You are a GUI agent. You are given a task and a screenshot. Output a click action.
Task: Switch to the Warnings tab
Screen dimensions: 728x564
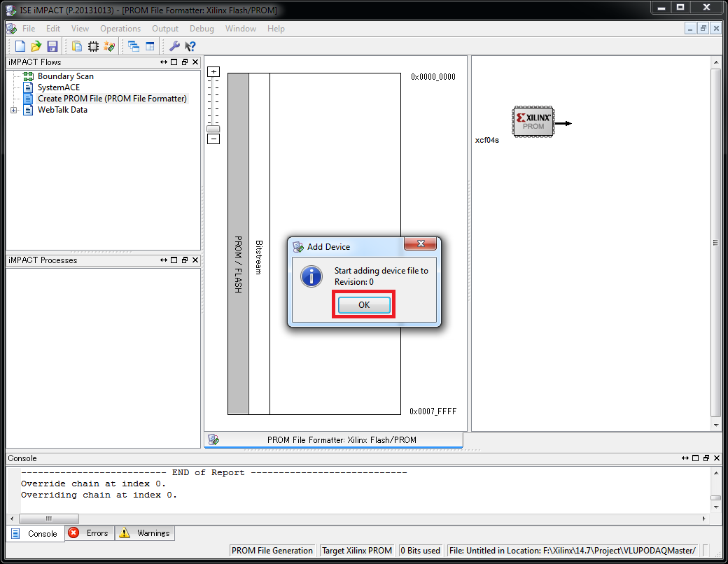click(146, 533)
